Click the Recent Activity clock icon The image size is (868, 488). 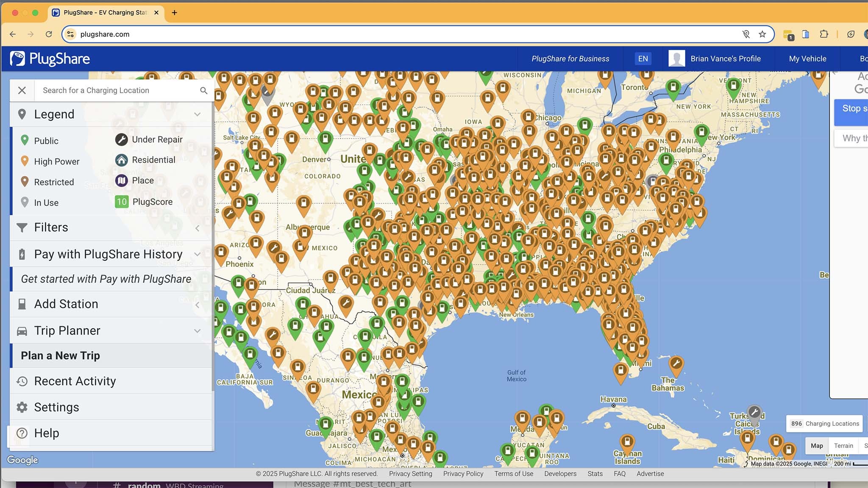pos(22,381)
